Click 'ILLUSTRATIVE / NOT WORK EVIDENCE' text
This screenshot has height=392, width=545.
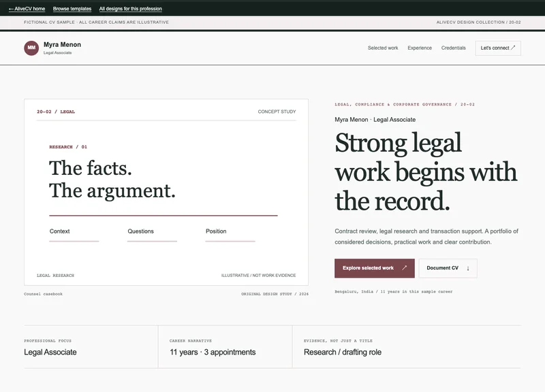tap(258, 276)
